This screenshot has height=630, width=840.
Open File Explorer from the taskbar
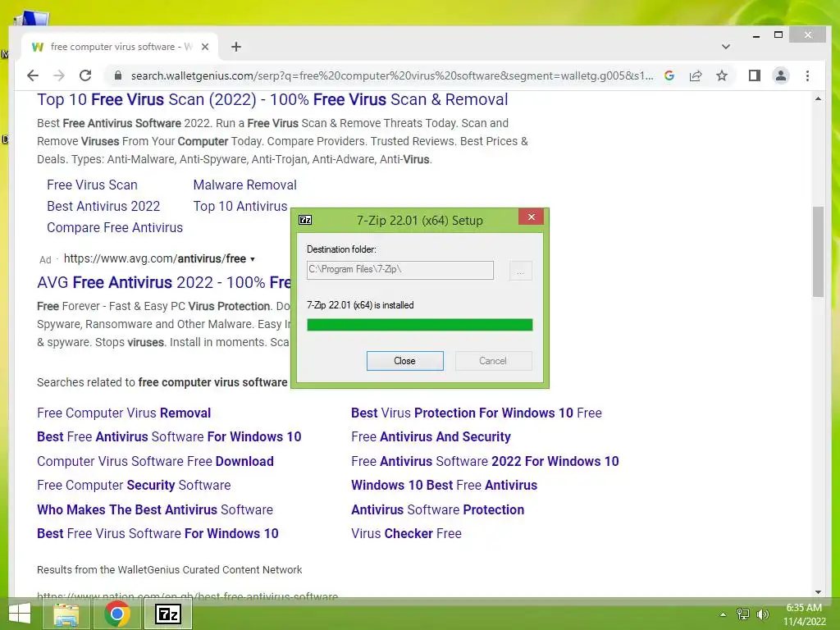tap(66, 614)
